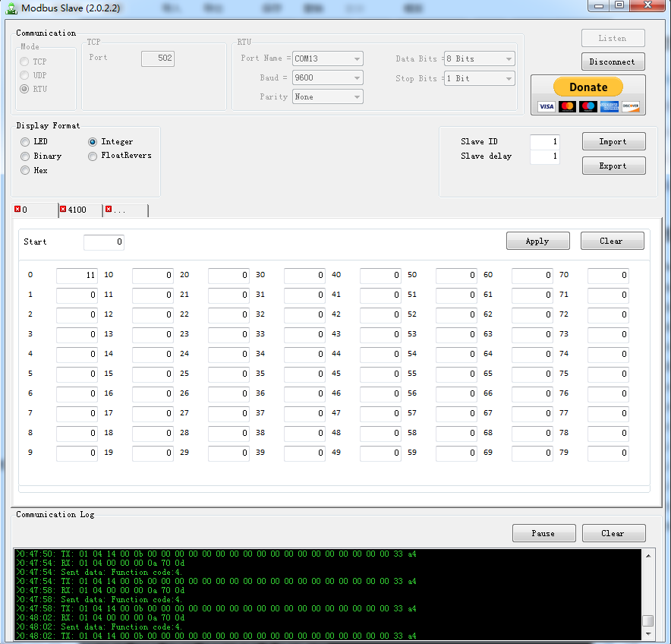The height and width of the screenshot is (644, 671).
Task: Switch display format to Hex
Action: tap(24, 170)
